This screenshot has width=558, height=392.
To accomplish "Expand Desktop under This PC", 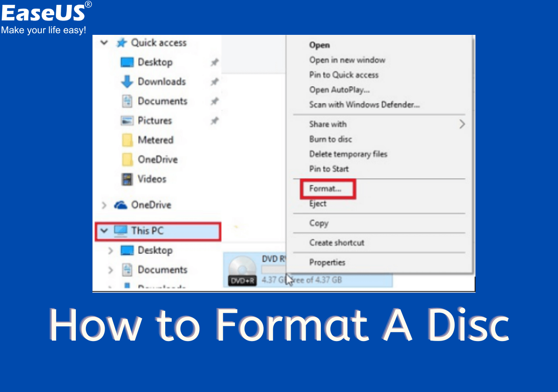I will point(111,250).
